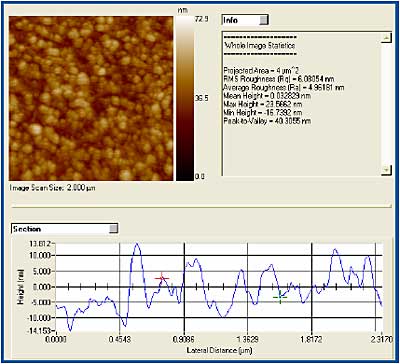Viewport: 400px width, 364px height.
Task: Select the green cross cursor marker on profile
Action: click(x=280, y=297)
